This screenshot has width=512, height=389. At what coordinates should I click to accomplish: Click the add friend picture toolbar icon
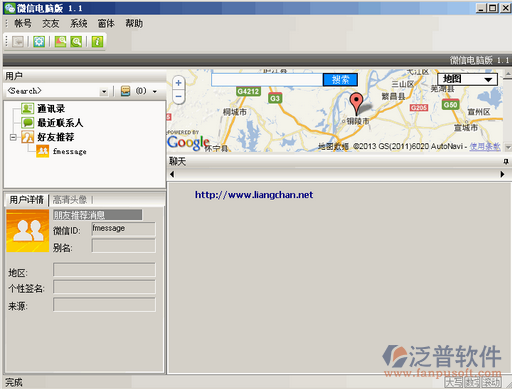[x=60, y=42]
